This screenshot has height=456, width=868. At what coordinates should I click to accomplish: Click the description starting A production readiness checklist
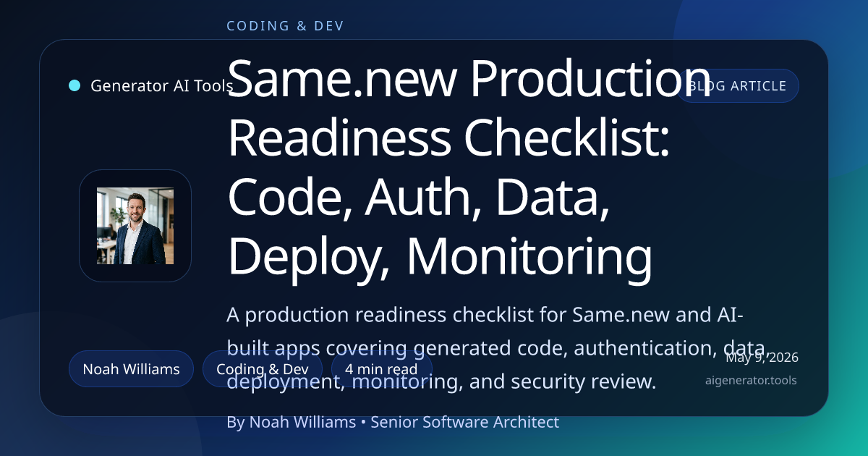point(497,349)
